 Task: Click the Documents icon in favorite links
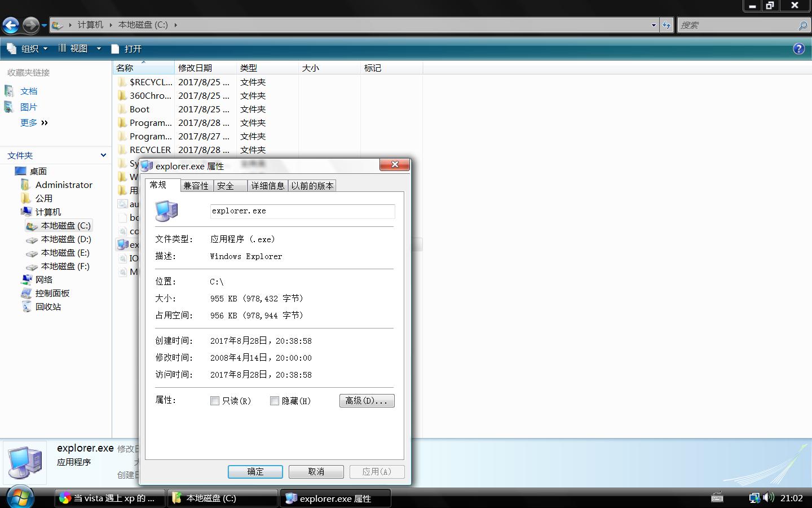9,91
